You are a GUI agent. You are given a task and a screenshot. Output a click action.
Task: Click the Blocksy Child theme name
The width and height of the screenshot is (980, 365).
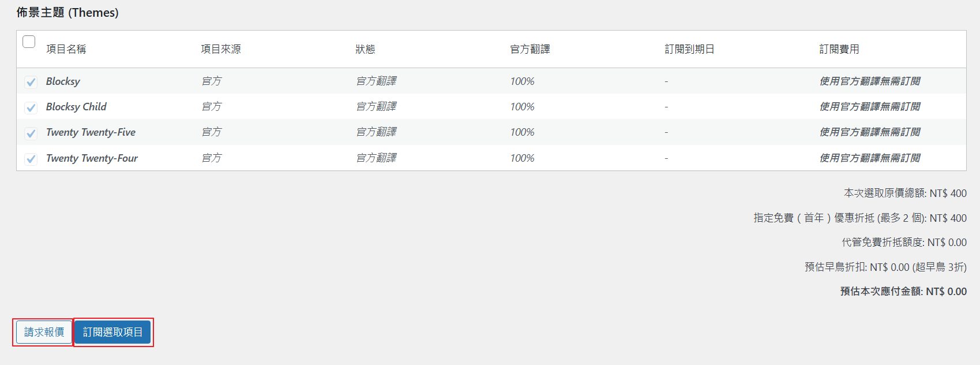click(76, 107)
